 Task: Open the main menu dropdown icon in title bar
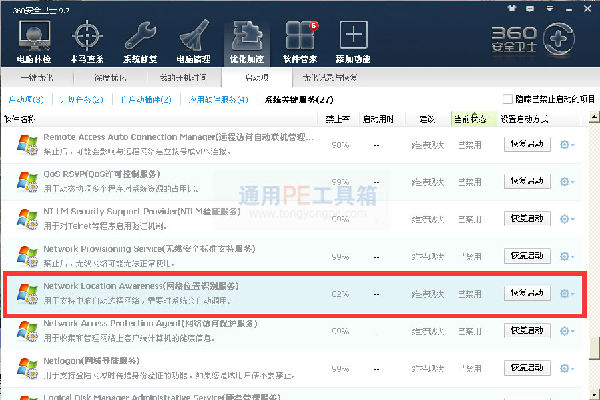(x=549, y=8)
